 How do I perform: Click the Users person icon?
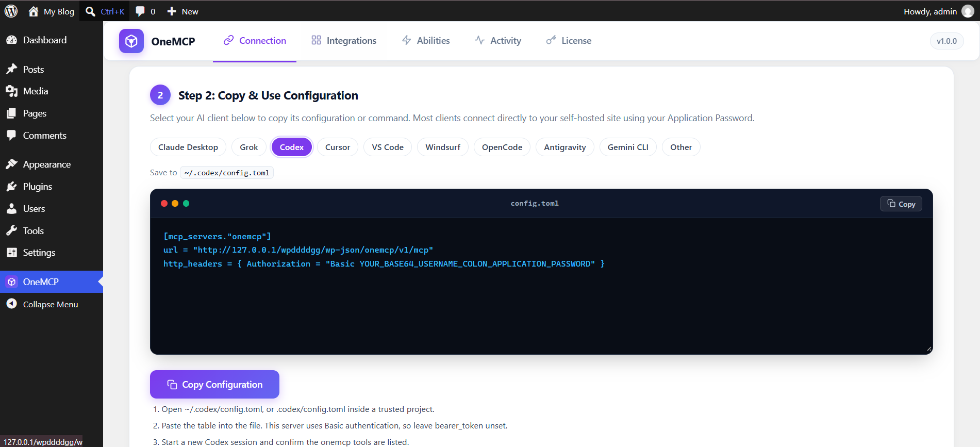click(11, 209)
